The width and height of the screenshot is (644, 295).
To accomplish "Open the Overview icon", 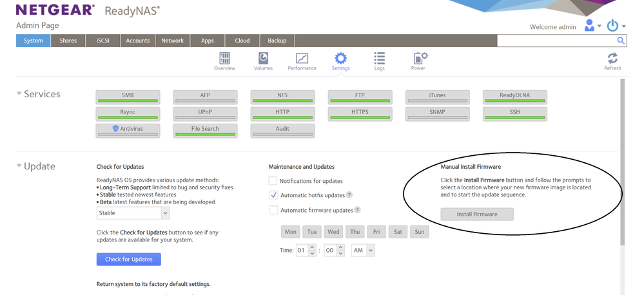I will [x=224, y=58].
